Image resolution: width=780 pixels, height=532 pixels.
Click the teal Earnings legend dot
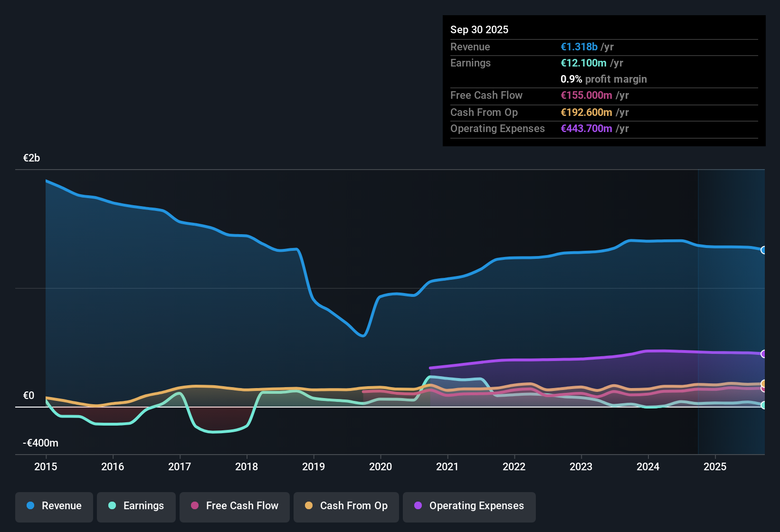coord(112,506)
